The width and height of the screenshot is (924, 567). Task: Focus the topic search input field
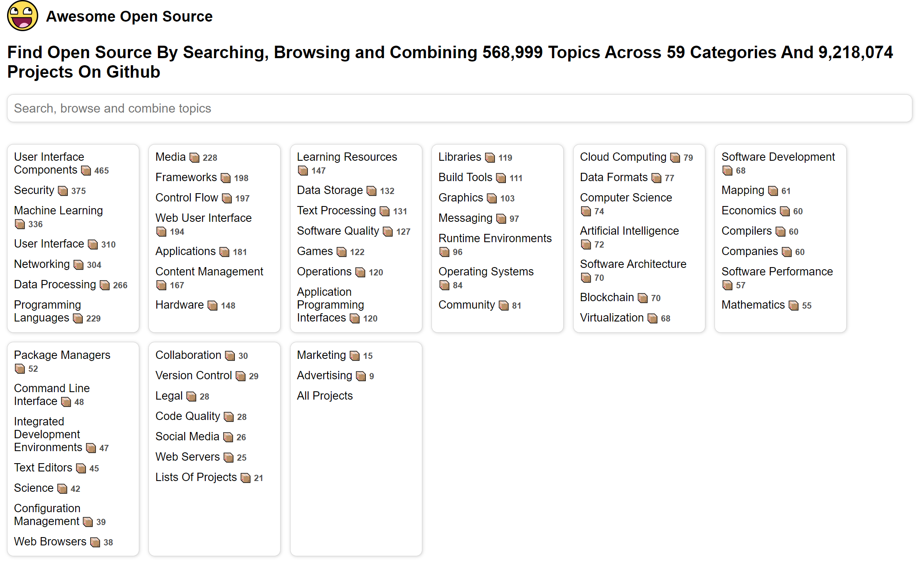[459, 108]
